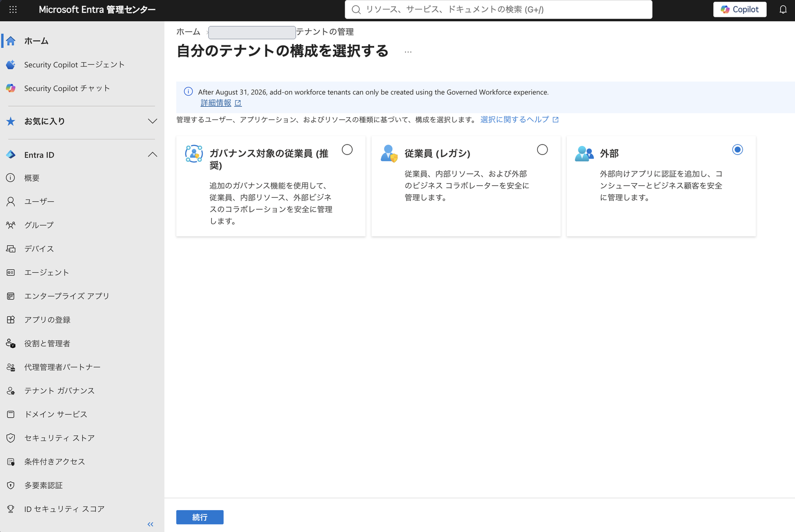The height and width of the screenshot is (532, 795).
Task: Click the 外部 card users icon
Action: [x=584, y=153]
